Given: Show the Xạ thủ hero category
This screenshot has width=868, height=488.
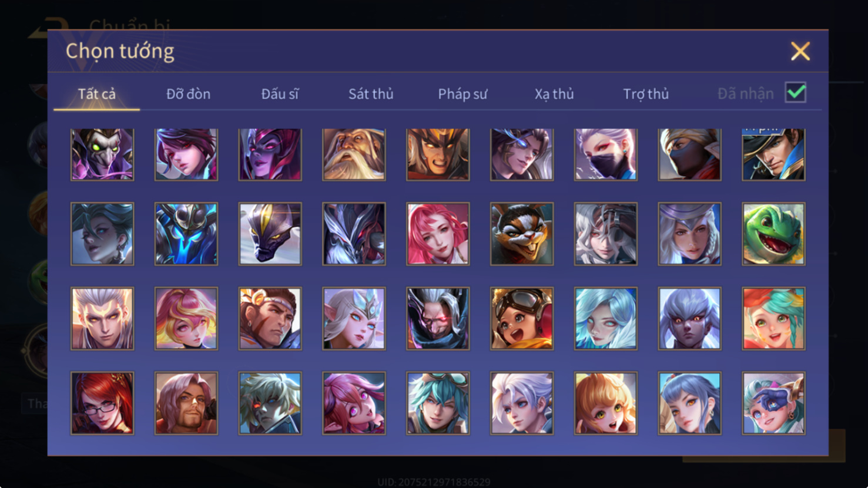Looking at the screenshot, I should click(554, 94).
